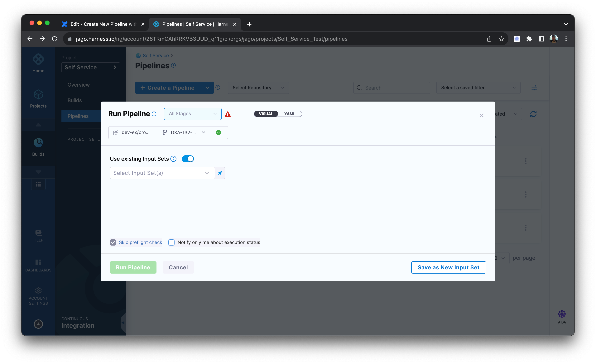Switch to VISUAL view
This screenshot has height=364, width=596.
[x=266, y=114]
